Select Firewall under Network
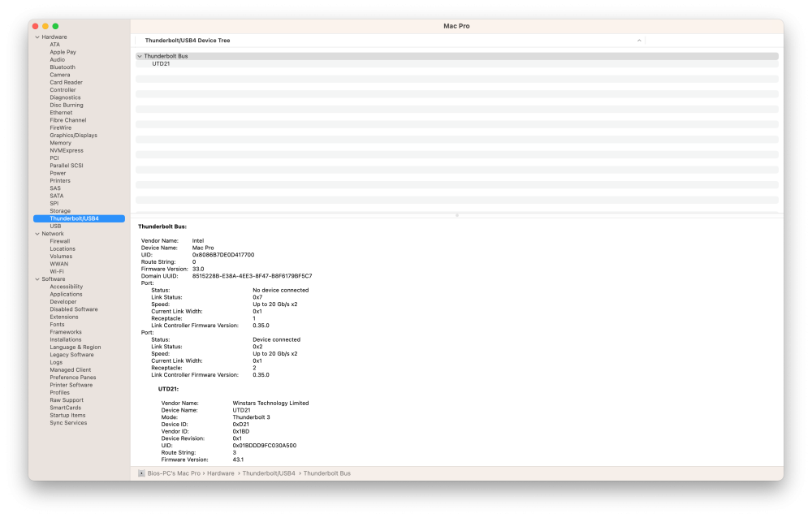 coord(59,241)
